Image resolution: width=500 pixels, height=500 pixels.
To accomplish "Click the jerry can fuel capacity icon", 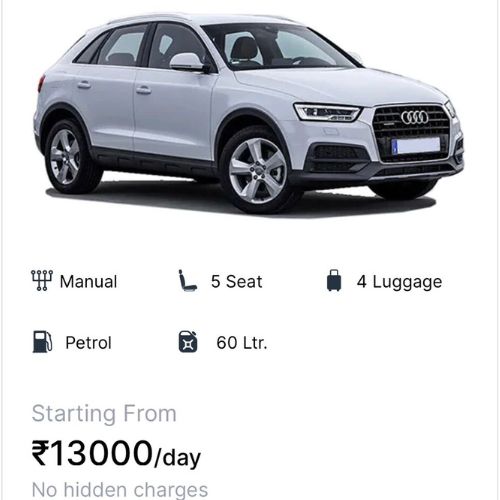I will (188, 342).
